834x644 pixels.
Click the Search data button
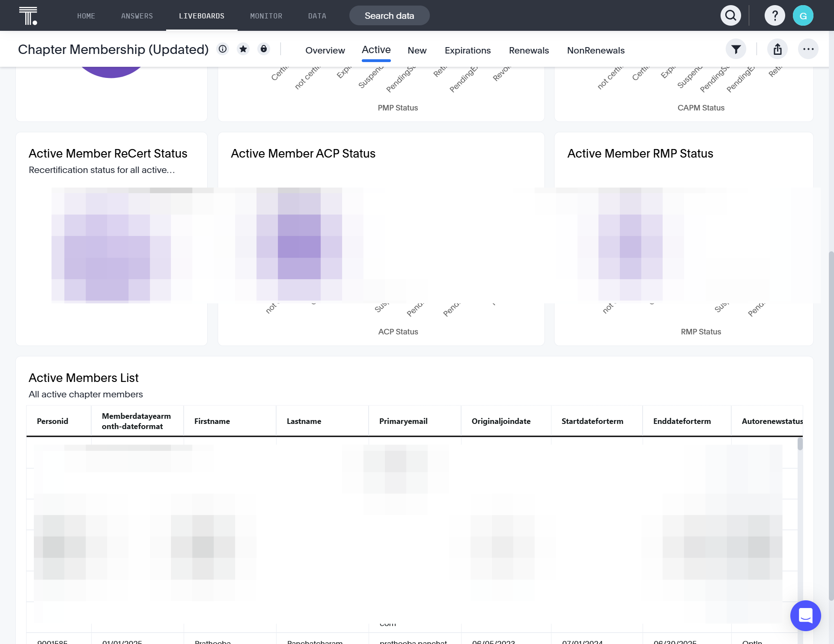[390, 16]
